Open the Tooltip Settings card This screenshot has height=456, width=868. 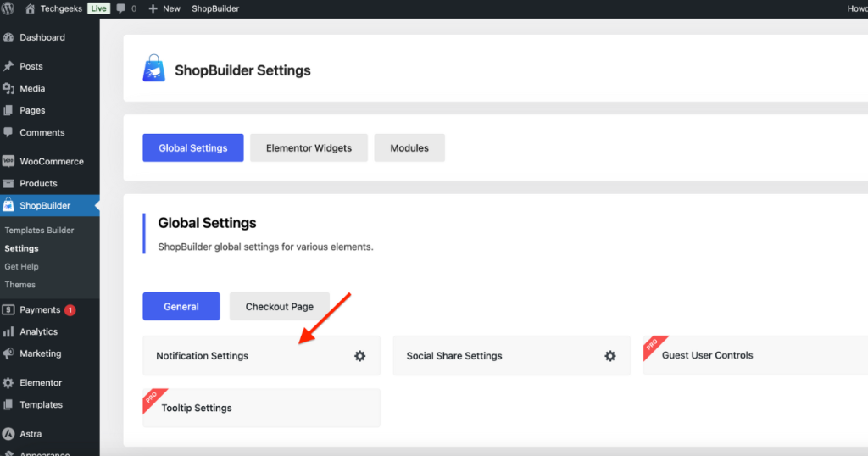(261, 408)
